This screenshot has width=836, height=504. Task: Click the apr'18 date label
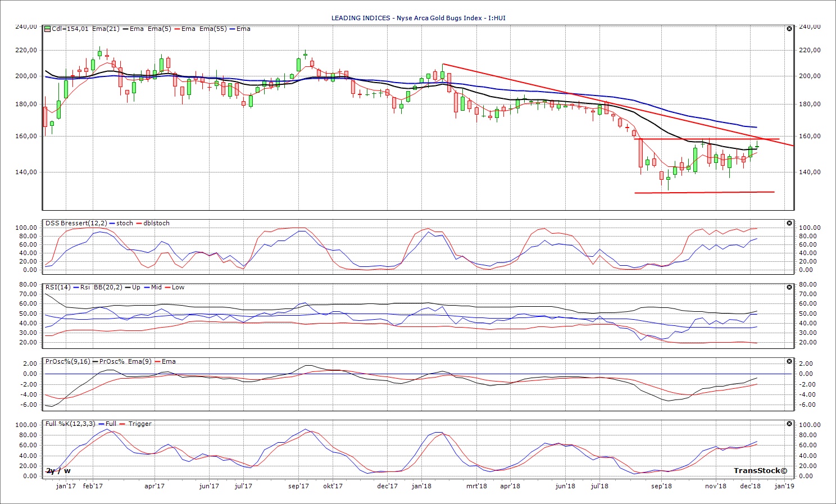[x=510, y=486]
